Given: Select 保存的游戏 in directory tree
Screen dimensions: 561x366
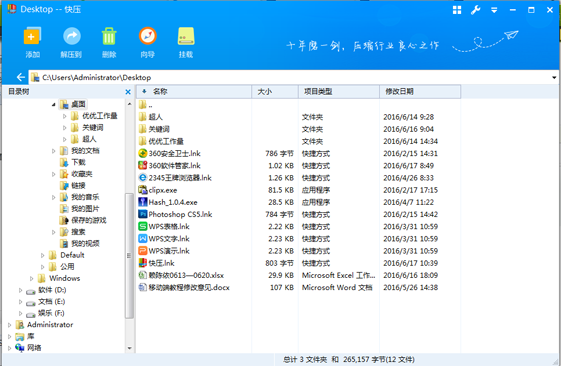Looking at the screenshot, I should [83, 220].
